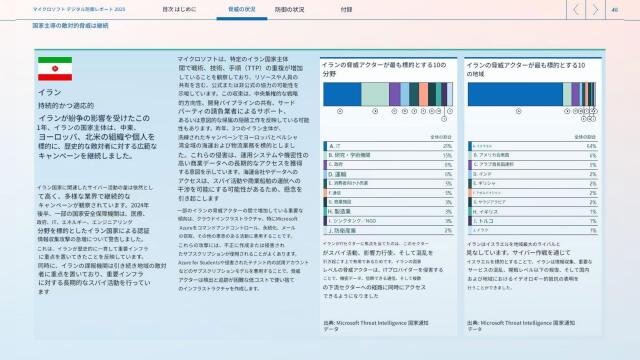Open the 目次 navigation item
The height and width of the screenshot is (360, 640).
[x=168, y=9]
